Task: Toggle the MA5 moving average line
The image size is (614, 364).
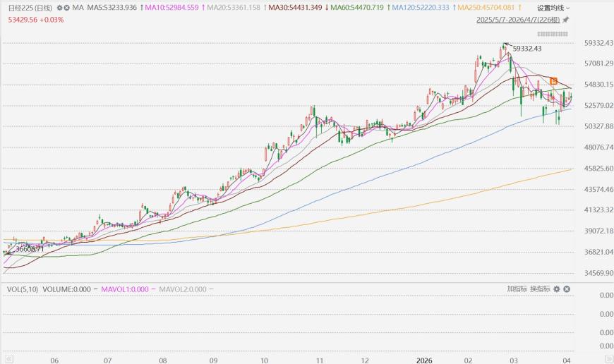Action: click(112, 8)
